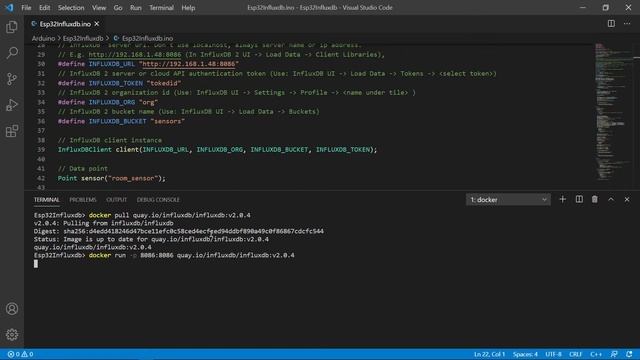Open the Search view in activity bar

click(12, 53)
